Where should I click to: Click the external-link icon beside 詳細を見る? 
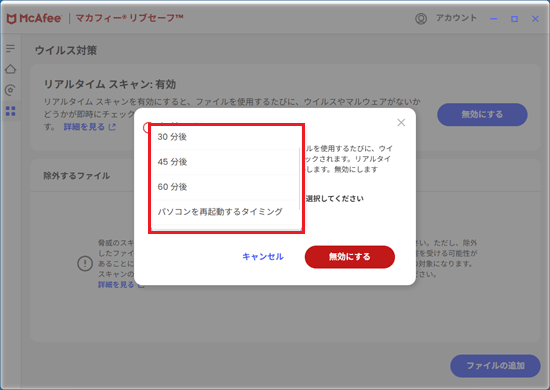pyautogui.click(x=112, y=127)
